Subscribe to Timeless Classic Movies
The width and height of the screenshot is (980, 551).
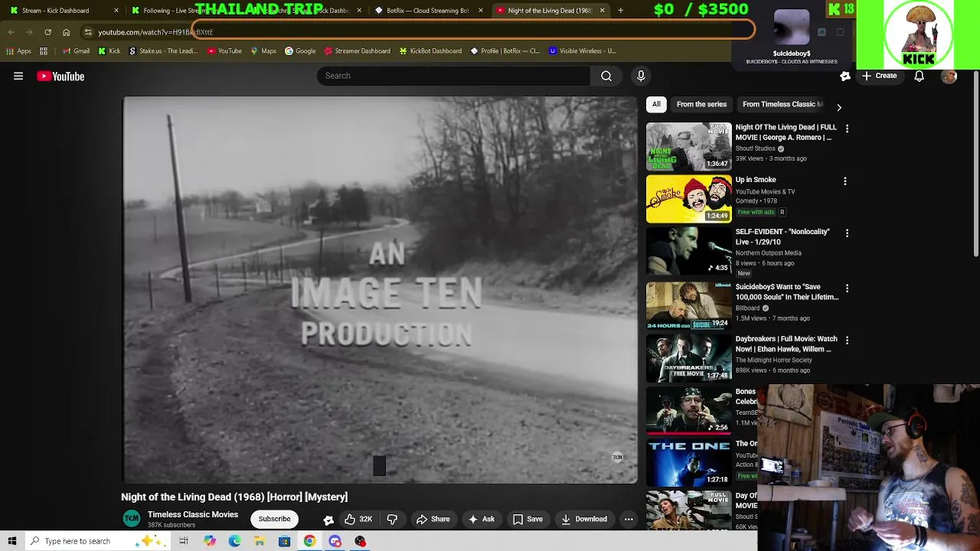click(x=274, y=519)
